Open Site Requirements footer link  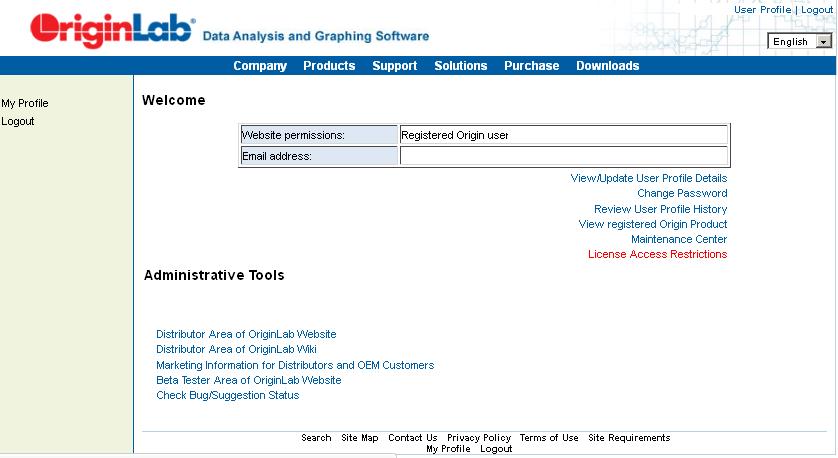tap(629, 438)
